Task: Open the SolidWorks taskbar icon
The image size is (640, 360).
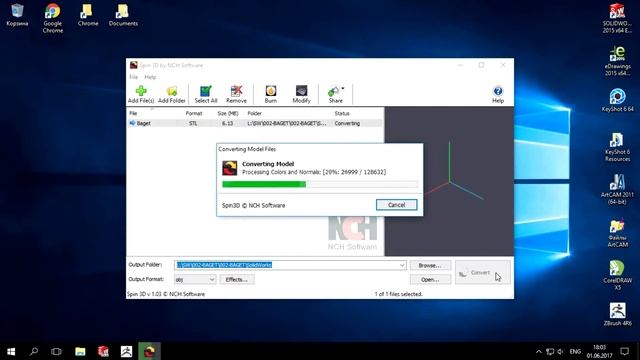Action: pos(103,351)
